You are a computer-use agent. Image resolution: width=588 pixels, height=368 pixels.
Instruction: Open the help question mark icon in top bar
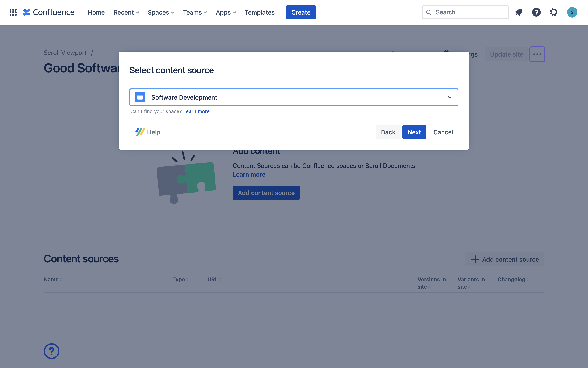[536, 12]
